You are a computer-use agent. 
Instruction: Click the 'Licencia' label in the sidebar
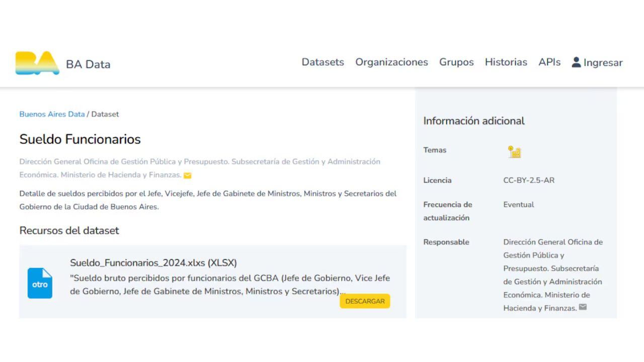pyautogui.click(x=437, y=180)
